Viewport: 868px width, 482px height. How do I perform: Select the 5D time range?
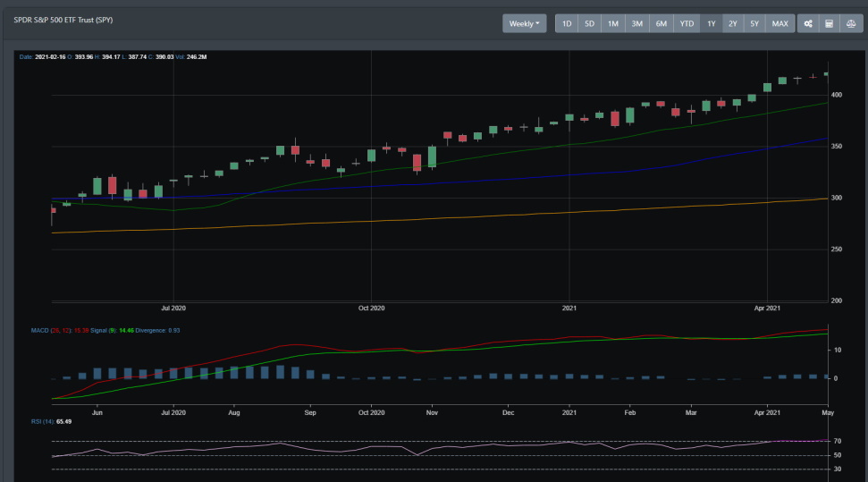point(590,24)
